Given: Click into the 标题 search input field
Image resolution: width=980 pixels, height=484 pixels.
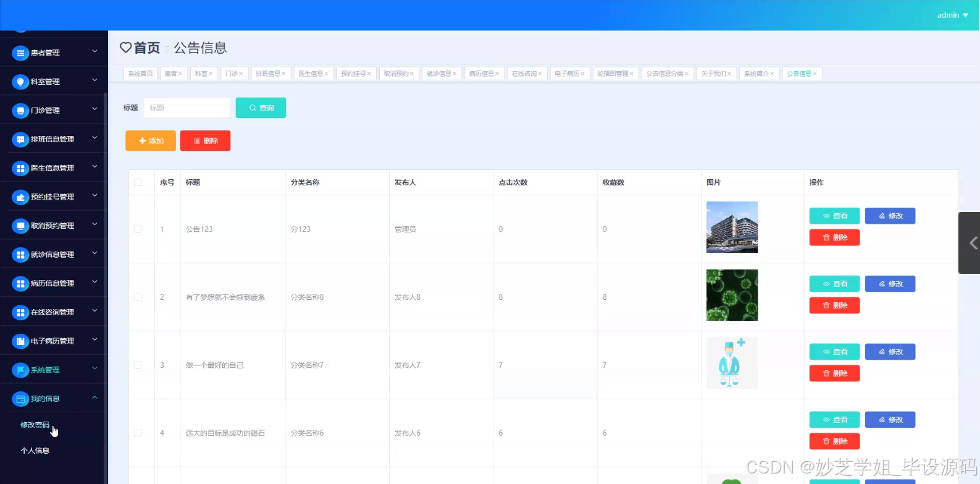Looking at the screenshot, I should [x=186, y=108].
